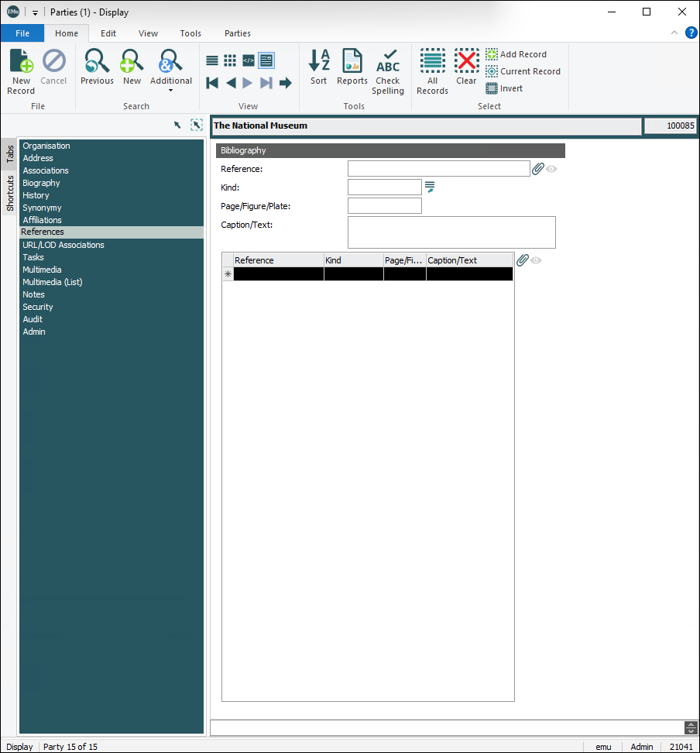The height and width of the screenshot is (753, 700).
Task: Open the Kind lookup list
Action: 430,187
